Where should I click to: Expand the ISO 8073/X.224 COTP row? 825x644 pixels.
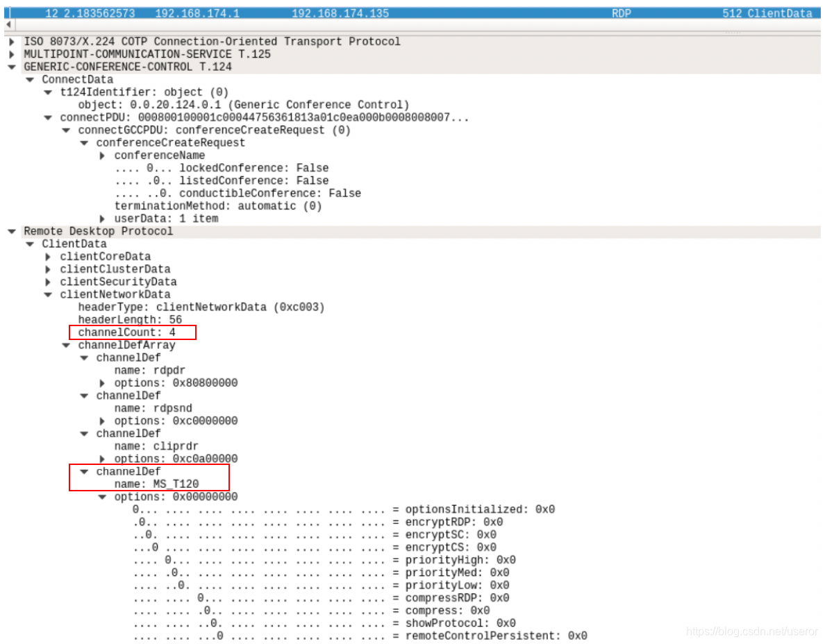(x=12, y=42)
